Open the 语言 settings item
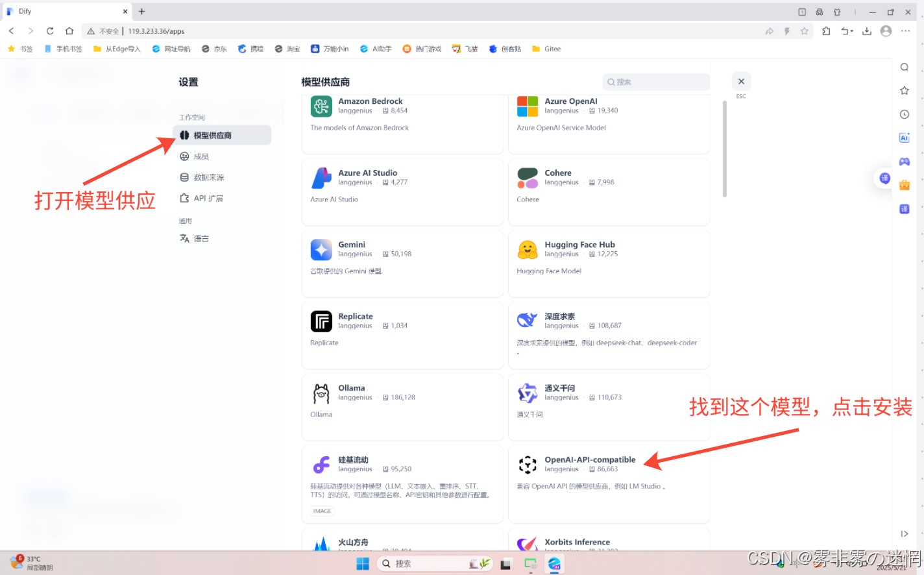 point(195,238)
